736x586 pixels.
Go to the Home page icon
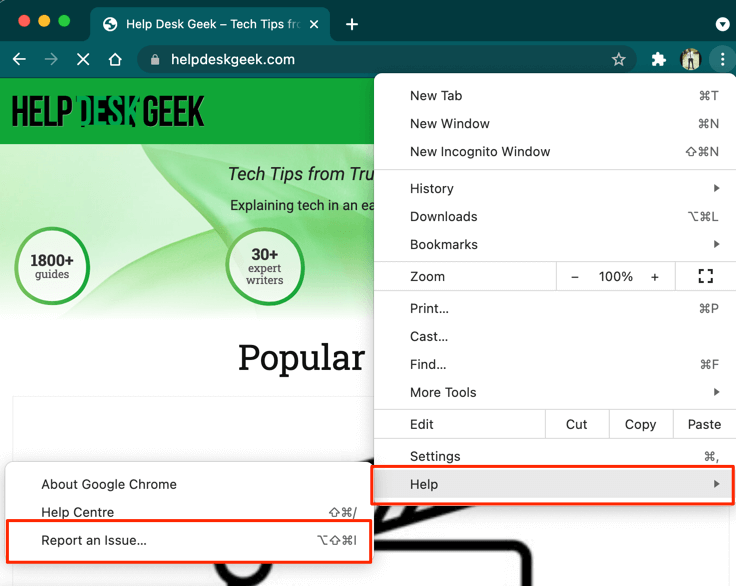click(115, 60)
